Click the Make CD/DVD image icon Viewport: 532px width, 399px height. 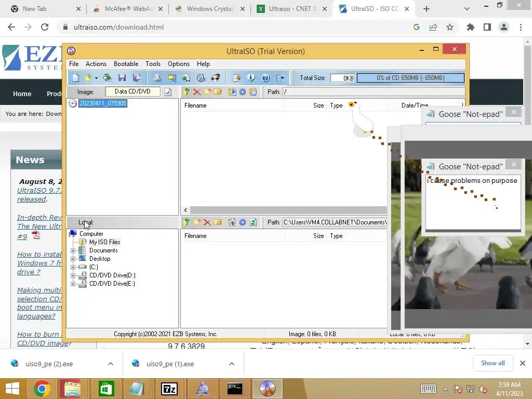point(157,78)
